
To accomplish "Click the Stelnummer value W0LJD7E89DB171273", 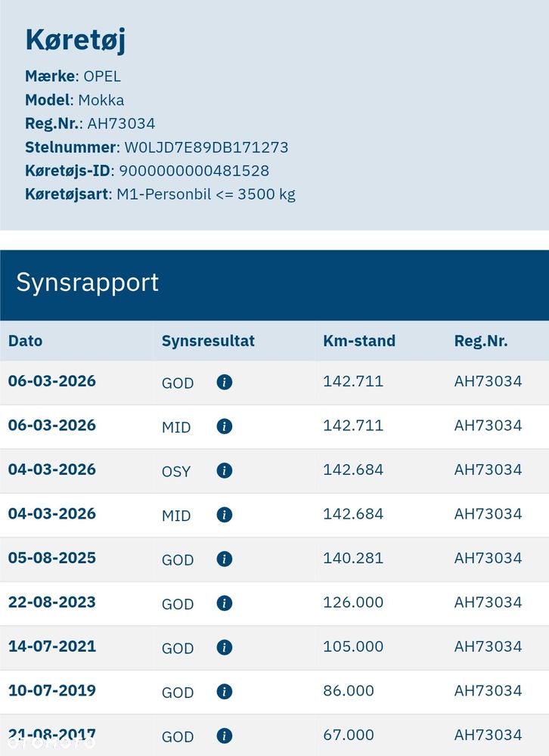I will point(206,147).
